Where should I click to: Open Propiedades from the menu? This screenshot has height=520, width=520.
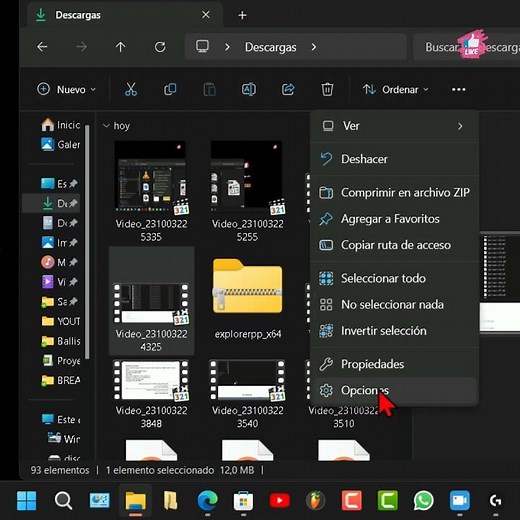coord(395,364)
